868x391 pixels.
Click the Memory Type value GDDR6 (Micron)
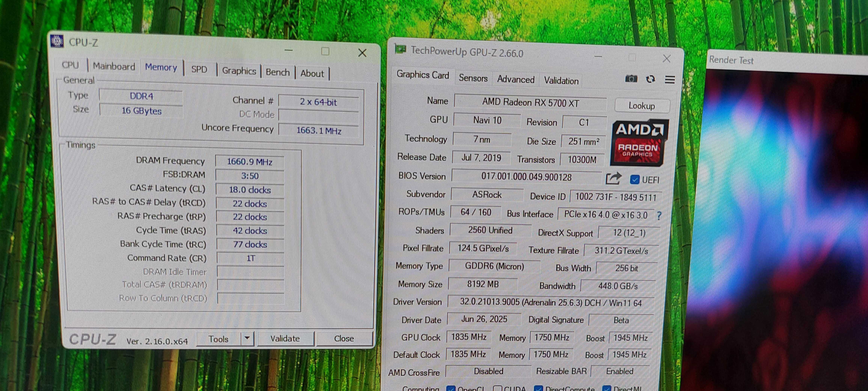coord(494,266)
